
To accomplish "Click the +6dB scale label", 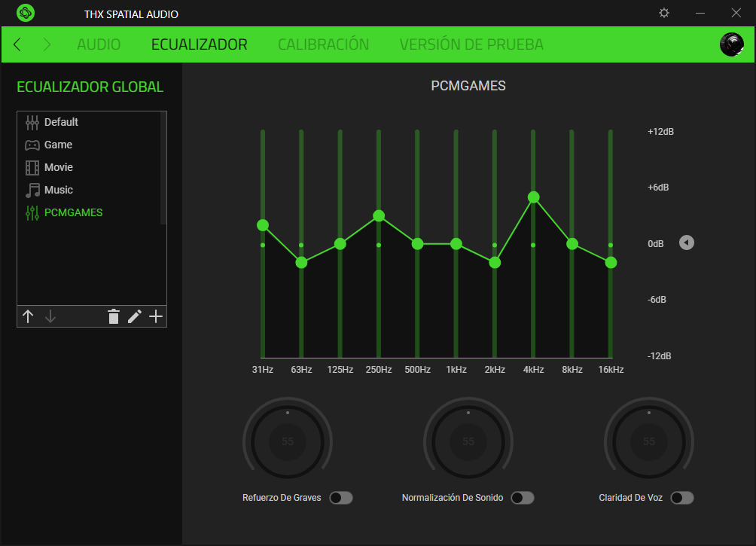I will [x=658, y=188].
